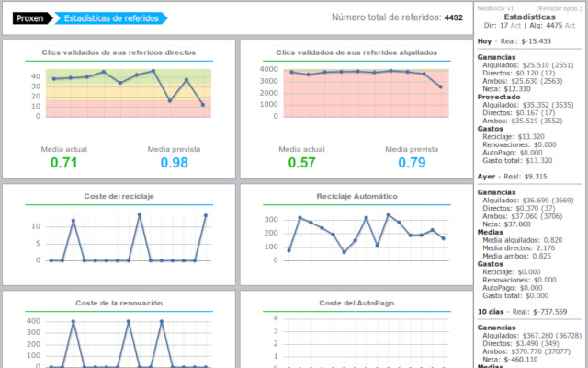This screenshot has height=368, width=588.
Task: Click the Reiniciar opciones link
Action: [559, 8]
